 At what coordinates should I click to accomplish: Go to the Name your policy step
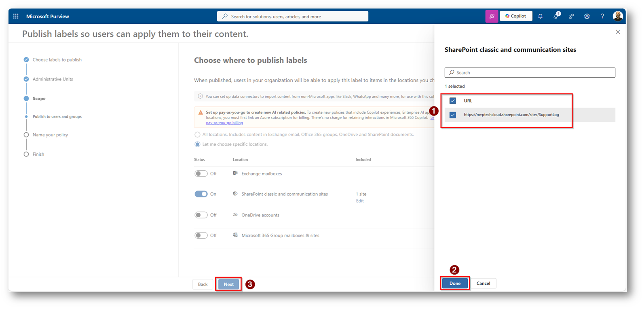(x=50, y=135)
